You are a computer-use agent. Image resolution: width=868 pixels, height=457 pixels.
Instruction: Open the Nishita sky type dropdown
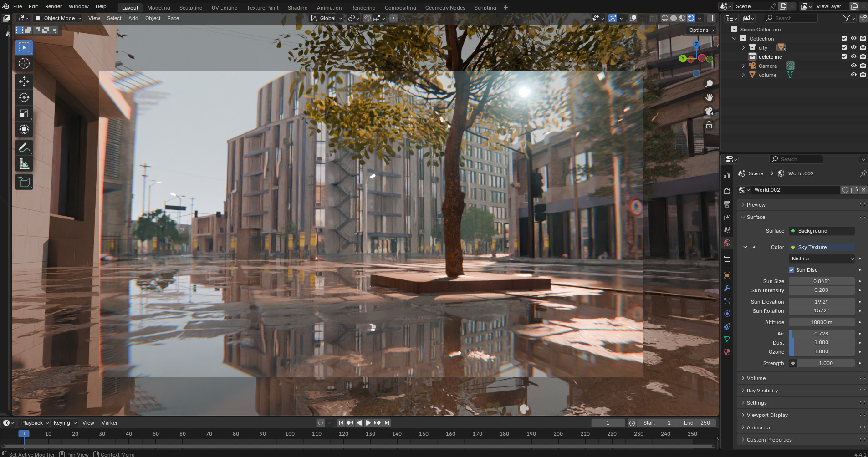[x=822, y=259]
